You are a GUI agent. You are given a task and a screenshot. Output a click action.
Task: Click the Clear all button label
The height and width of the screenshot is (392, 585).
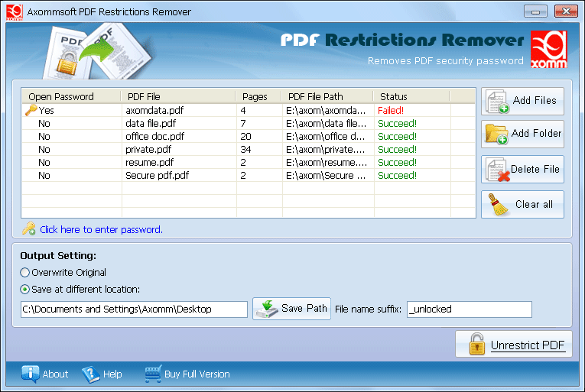534,204
